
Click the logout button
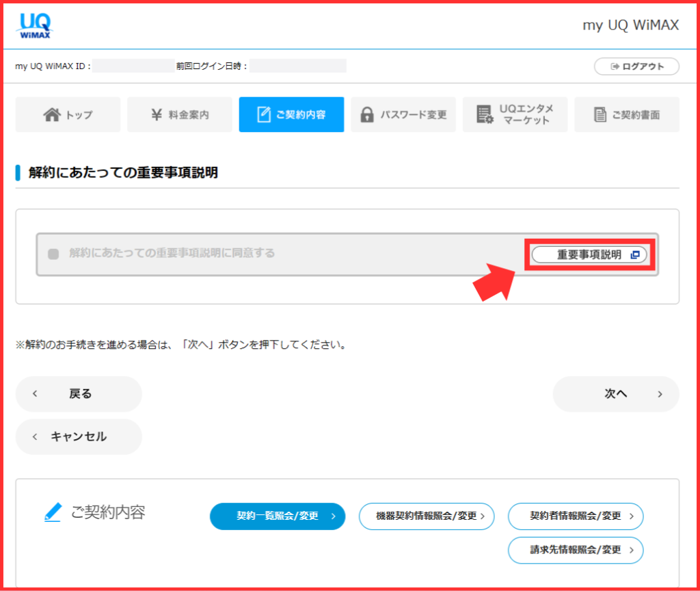point(636,66)
